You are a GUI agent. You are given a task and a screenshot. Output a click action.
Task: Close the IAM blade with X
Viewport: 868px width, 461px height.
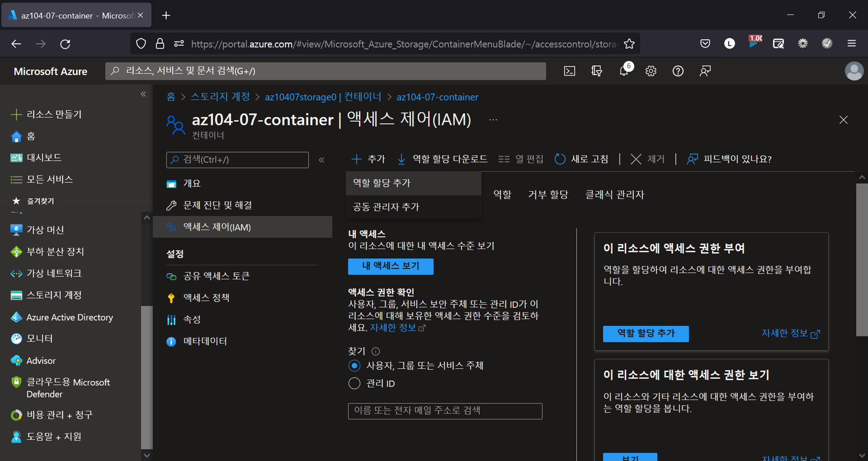[843, 120]
